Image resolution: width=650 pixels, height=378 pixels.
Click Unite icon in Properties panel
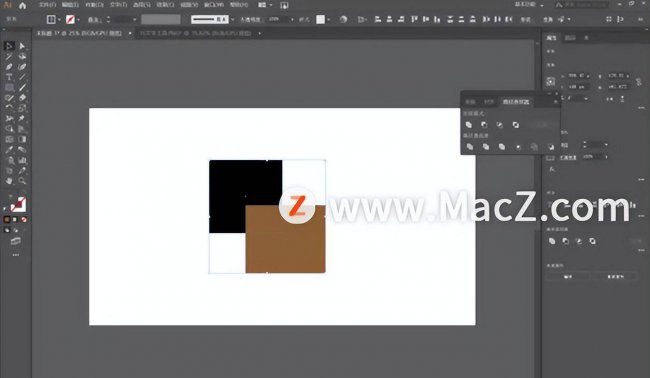[552, 241]
